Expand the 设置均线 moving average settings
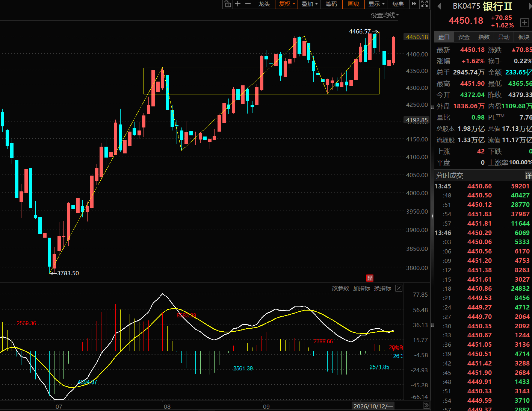Image resolution: width=532 pixels, height=411 pixels. (385, 15)
